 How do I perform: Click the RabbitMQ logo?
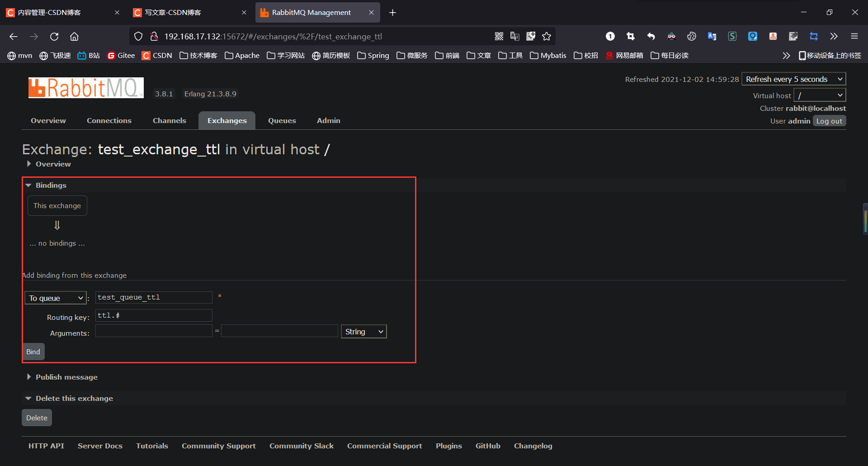pyautogui.click(x=86, y=88)
